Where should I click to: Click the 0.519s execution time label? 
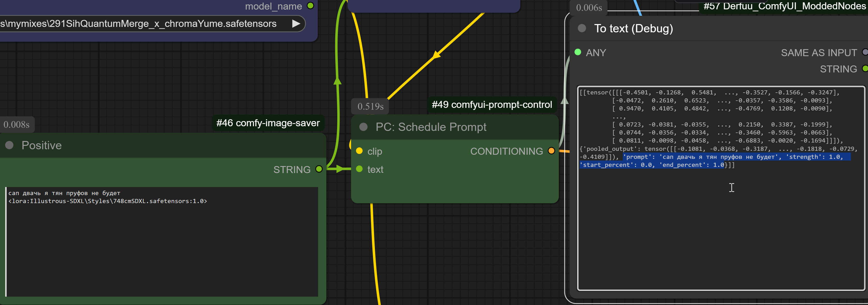coord(370,106)
